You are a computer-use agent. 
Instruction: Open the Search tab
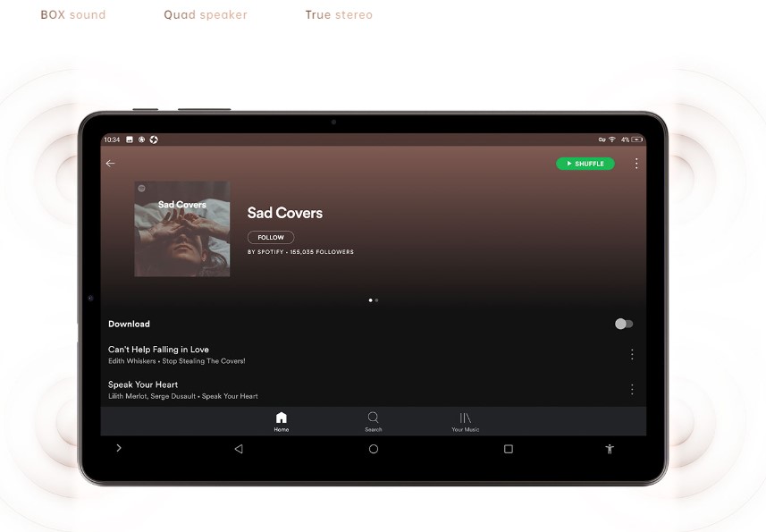pyautogui.click(x=374, y=422)
